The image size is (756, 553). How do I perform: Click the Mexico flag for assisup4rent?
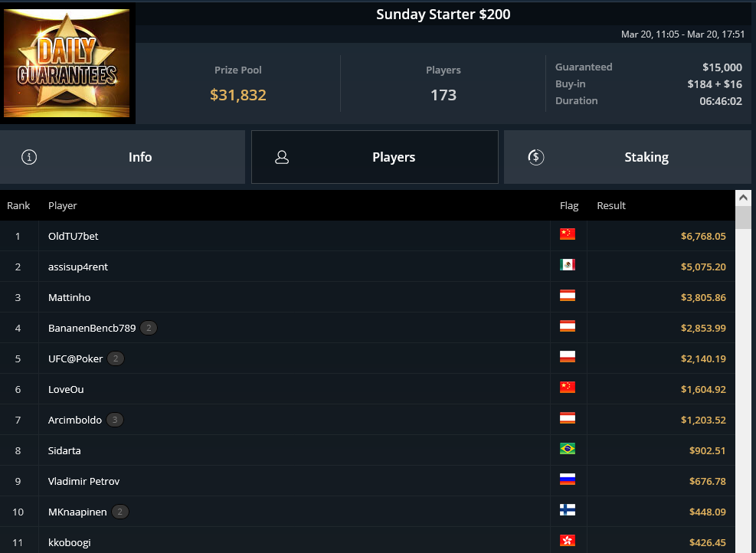(x=568, y=265)
